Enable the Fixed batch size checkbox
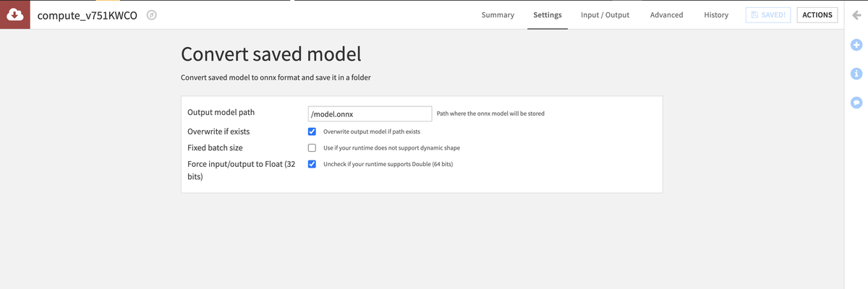Viewport: 868px width, 289px height. pos(312,147)
